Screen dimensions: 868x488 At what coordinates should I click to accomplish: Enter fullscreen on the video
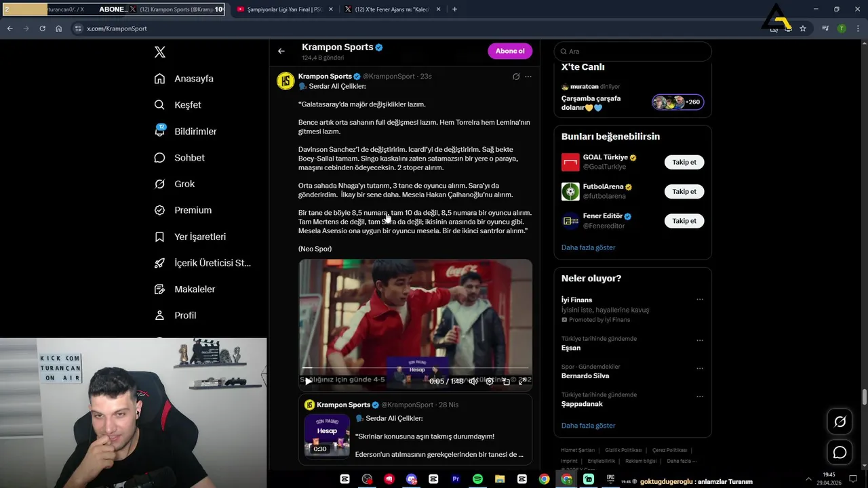point(522,381)
